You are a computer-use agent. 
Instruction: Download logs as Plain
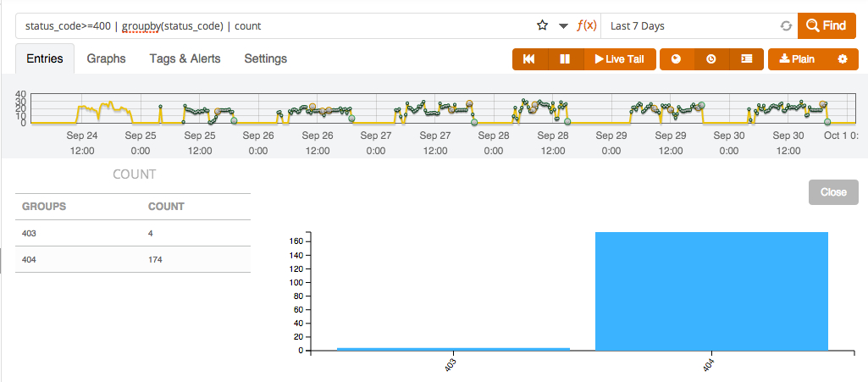pos(797,59)
